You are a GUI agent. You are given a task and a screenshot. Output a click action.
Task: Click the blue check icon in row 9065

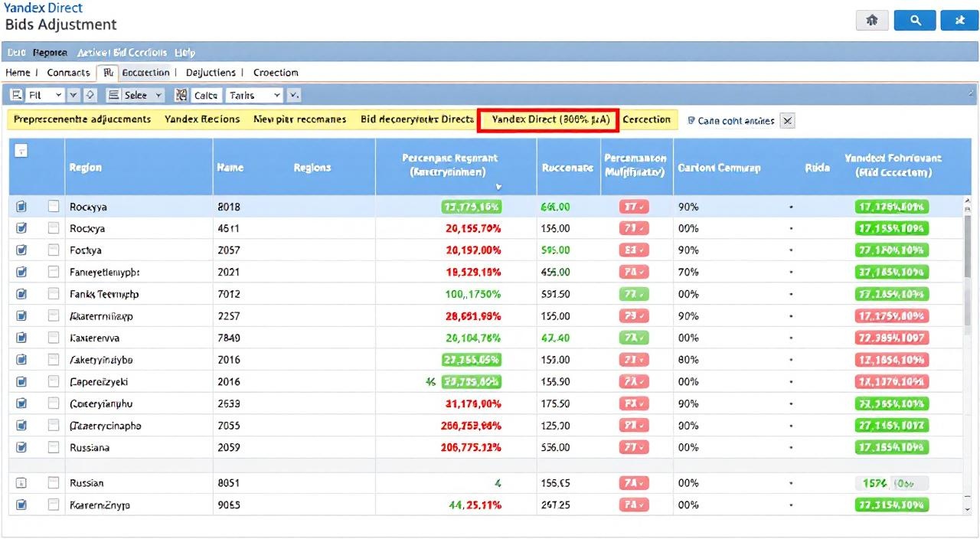coord(21,505)
